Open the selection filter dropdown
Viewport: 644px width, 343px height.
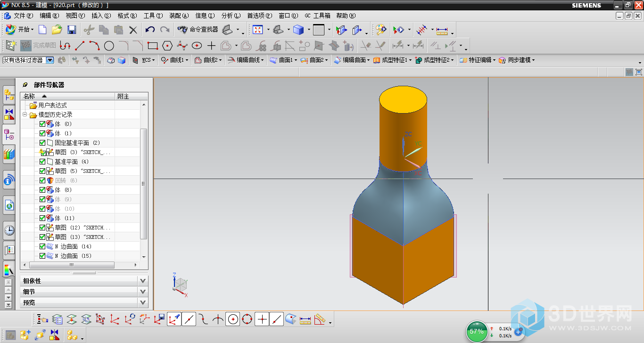tap(50, 60)
